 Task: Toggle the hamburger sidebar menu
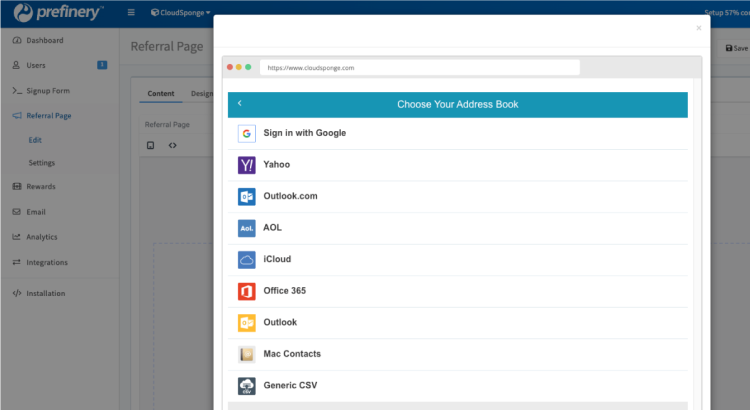point(132,13)
